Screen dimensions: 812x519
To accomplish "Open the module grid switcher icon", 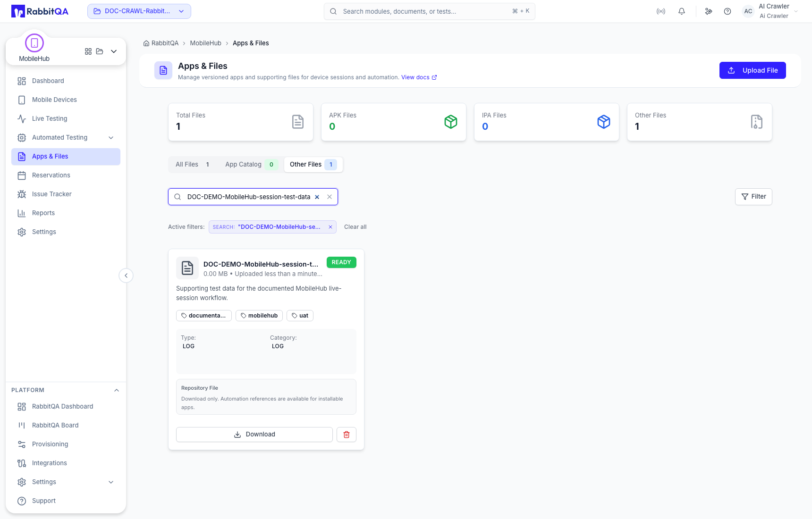I will click(88, 51).
